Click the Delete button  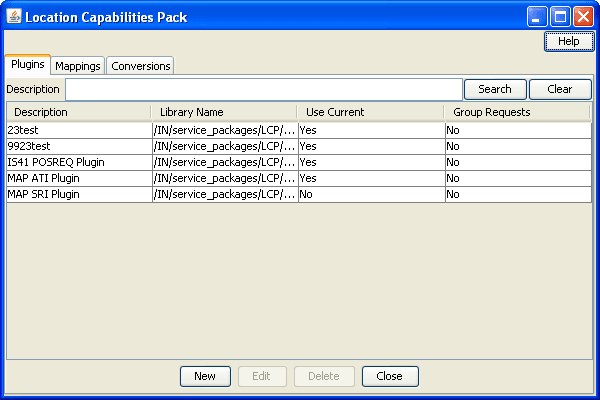tap(324, 376)
